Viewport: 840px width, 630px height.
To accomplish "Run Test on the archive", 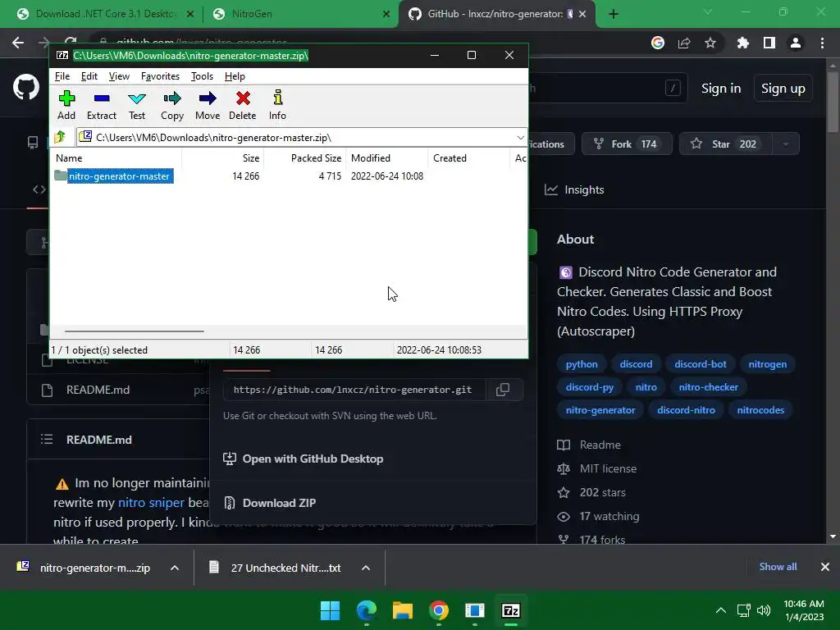I will click(x=137, y=105).
